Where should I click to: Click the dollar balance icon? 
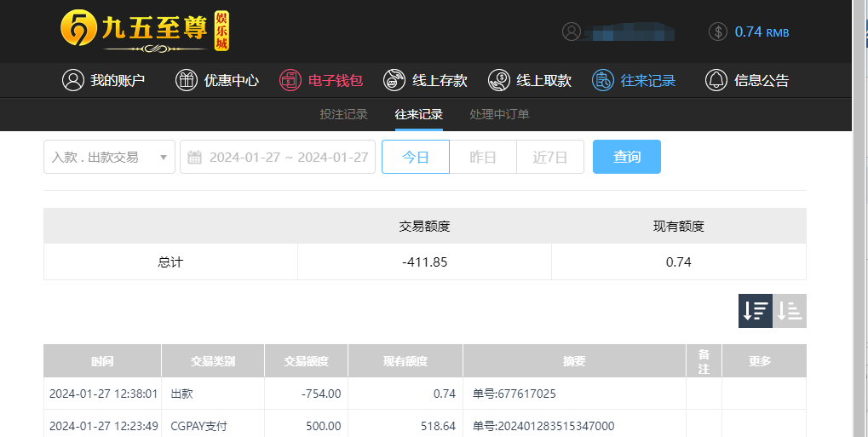[718, 32]
